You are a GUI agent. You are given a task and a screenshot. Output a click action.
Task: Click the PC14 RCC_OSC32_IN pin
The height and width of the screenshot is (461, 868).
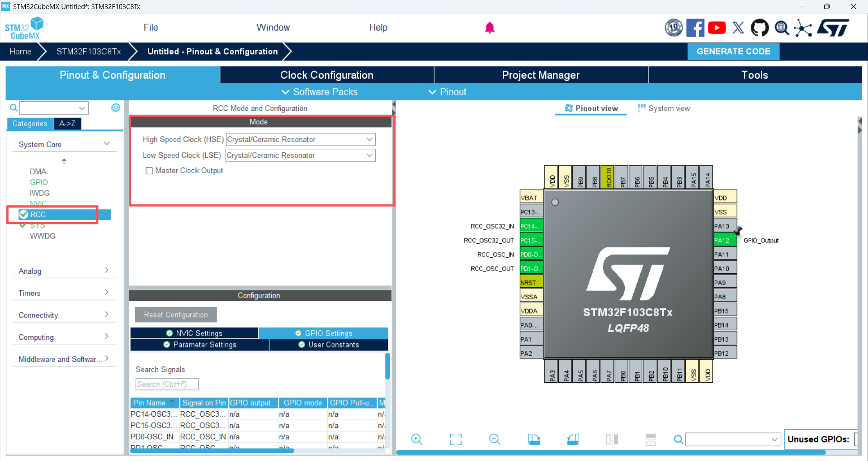coord(531,226)
